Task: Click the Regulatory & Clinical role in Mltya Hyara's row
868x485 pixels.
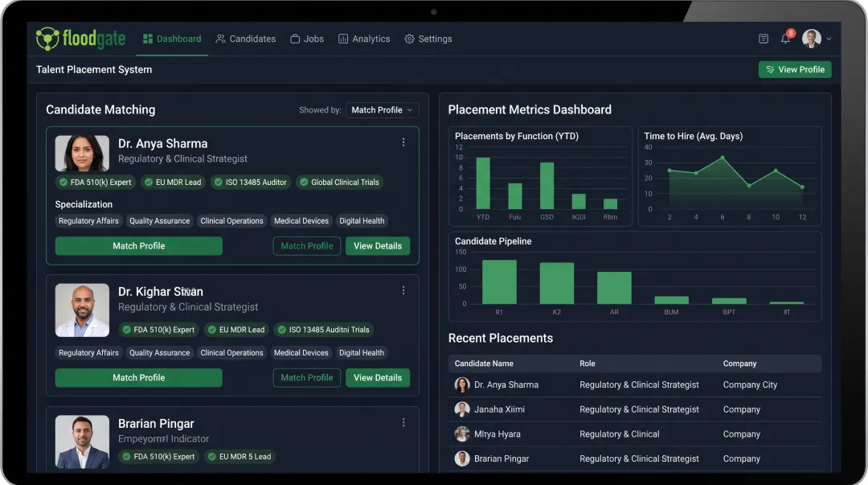Action: pyautogui.click(x=620, y=434)
